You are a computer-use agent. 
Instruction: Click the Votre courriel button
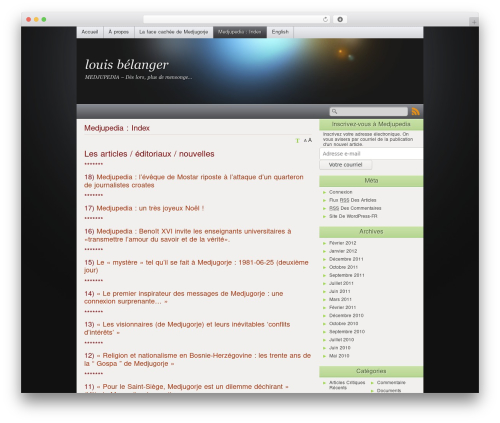345,165
